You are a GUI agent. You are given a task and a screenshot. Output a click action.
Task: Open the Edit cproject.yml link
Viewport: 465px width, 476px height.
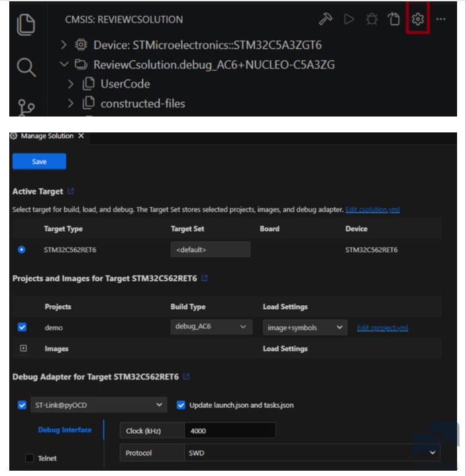[x=382, y=328]
